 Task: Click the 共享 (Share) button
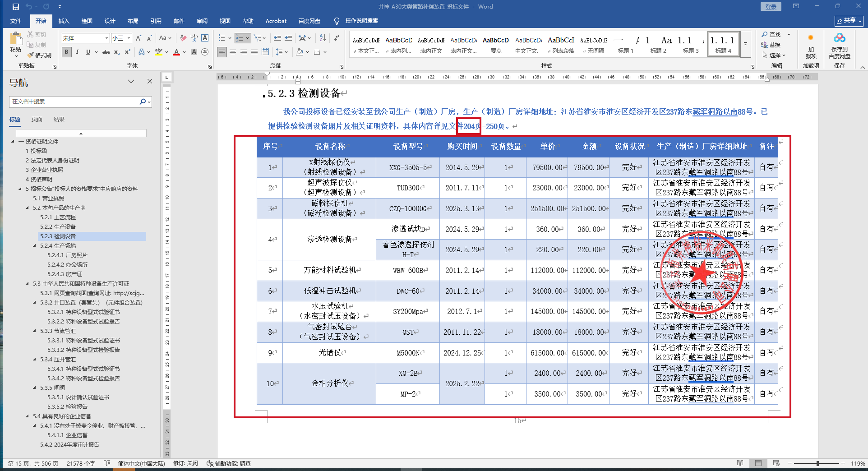pyautogui.click(x=849, y=21)
